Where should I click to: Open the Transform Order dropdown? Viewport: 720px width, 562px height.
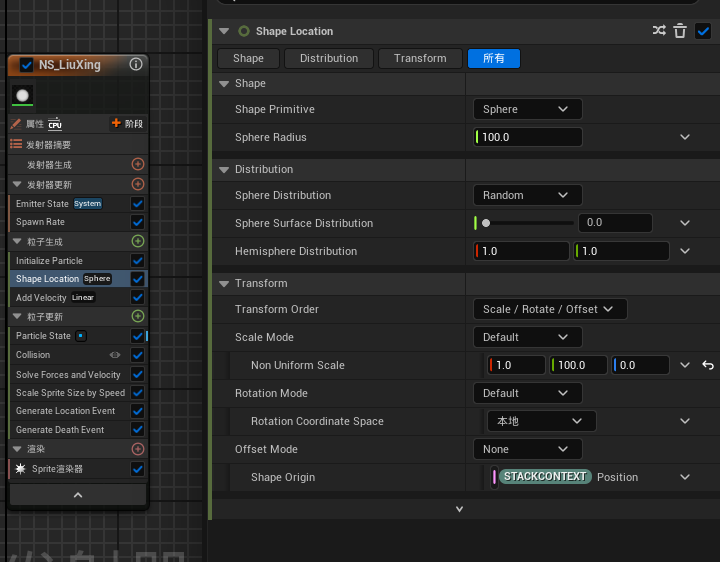[550, 309]
